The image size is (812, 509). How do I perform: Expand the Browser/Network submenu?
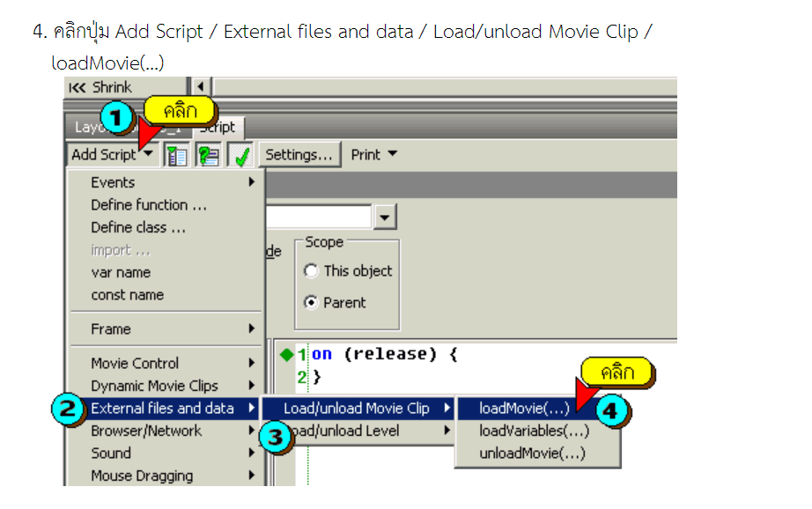(166, 431)
